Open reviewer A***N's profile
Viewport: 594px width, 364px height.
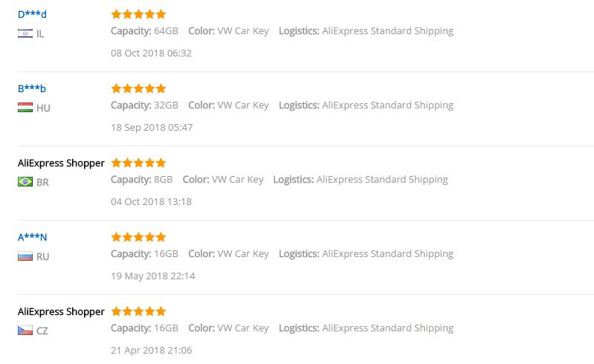[x=32, y=237]
